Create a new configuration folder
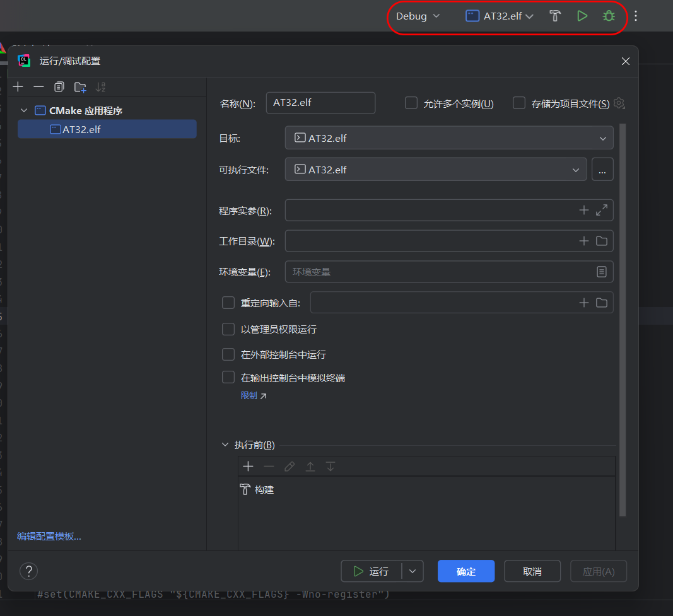673x616 pixels. click(80, 86)
